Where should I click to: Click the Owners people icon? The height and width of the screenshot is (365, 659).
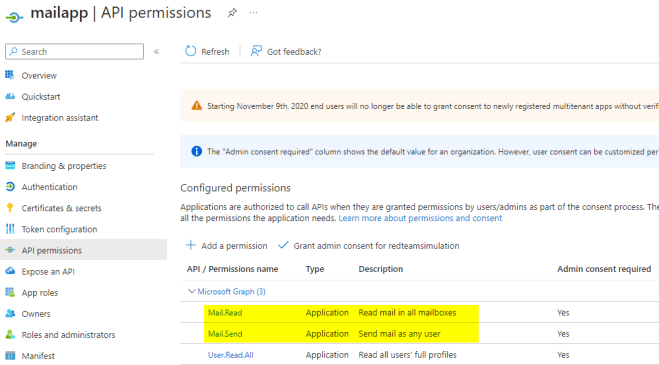10,313
